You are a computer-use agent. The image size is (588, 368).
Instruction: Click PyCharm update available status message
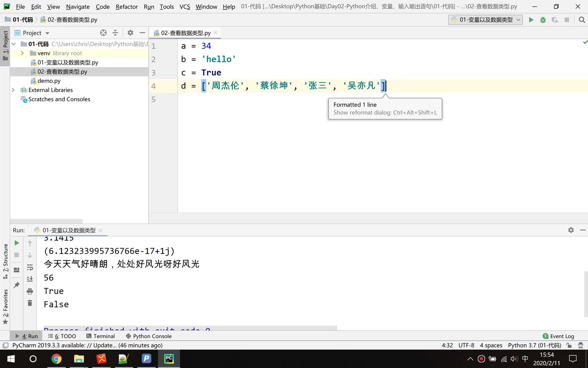87,346
